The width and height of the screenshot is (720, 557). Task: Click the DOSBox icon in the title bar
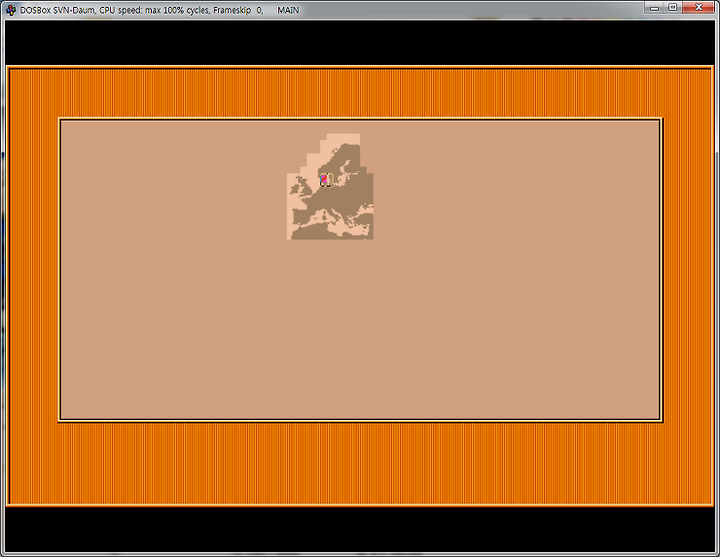coord(11,10)
